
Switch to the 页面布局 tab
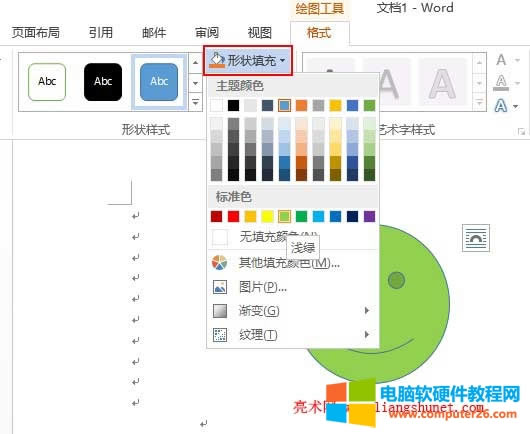point(36,33)
